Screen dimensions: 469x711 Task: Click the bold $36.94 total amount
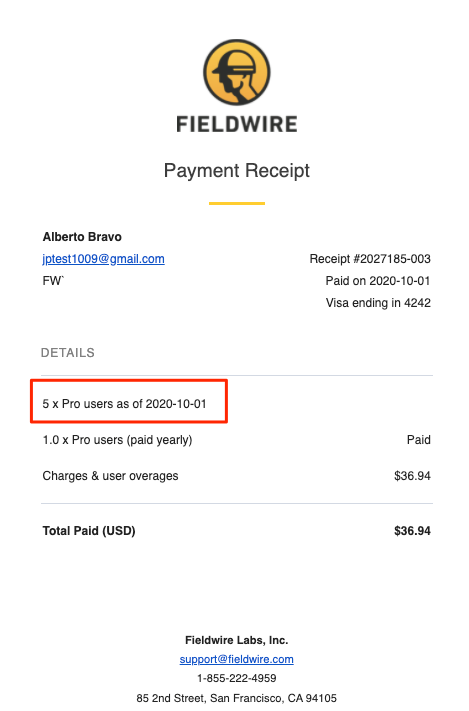pyautogui.click(x=412, y=531)
